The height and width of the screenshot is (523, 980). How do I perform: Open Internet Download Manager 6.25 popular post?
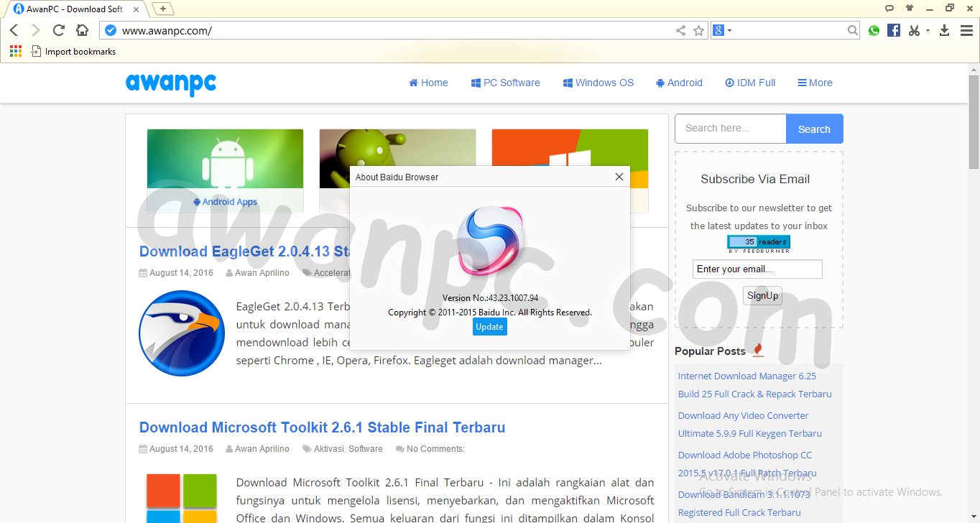754,385
